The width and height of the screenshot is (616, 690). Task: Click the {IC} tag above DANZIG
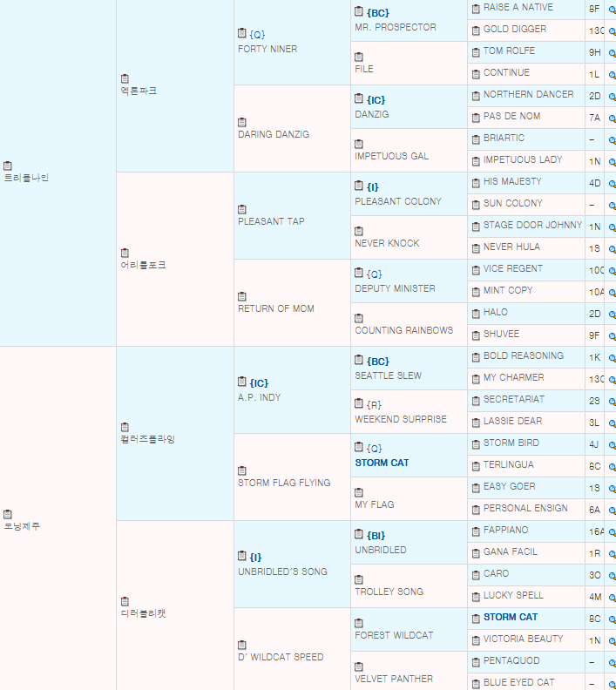(x=376, y=99)
